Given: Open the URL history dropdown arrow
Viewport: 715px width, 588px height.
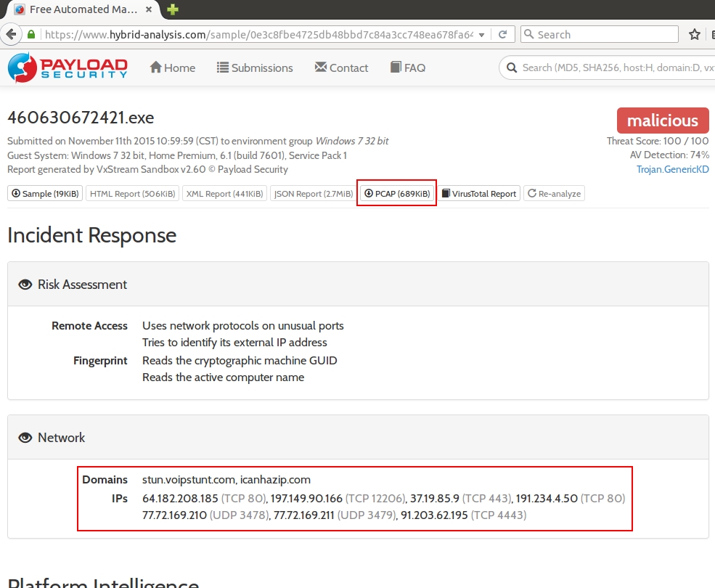Looking at the screenshot, I should coord(481,35).
